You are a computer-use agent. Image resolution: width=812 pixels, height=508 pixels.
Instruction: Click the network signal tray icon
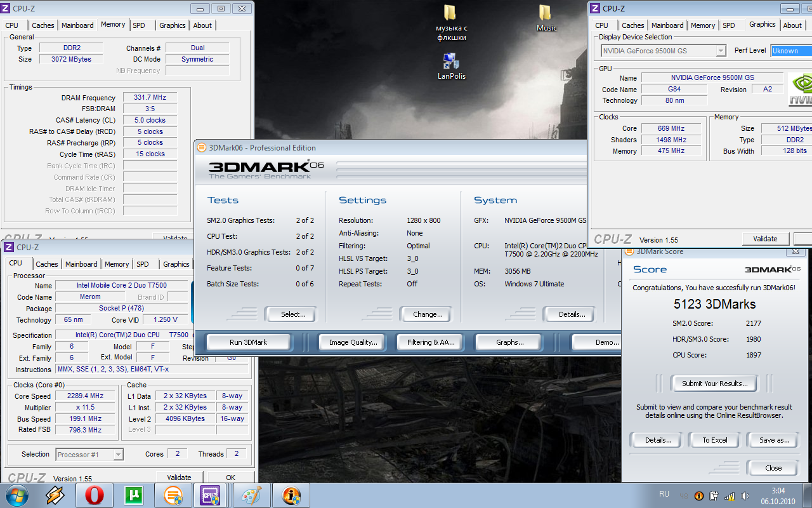coord(729,496)
